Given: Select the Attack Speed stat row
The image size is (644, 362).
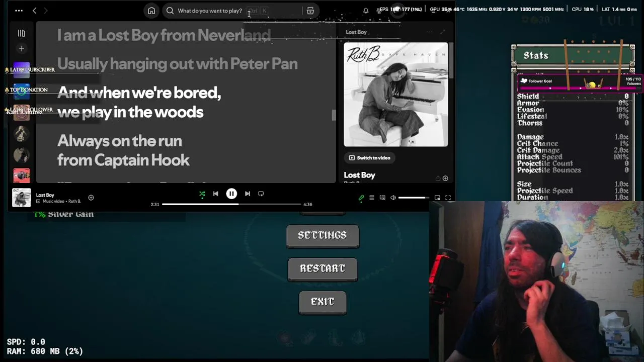Looking at the screenshot, I should click(573, 157).
